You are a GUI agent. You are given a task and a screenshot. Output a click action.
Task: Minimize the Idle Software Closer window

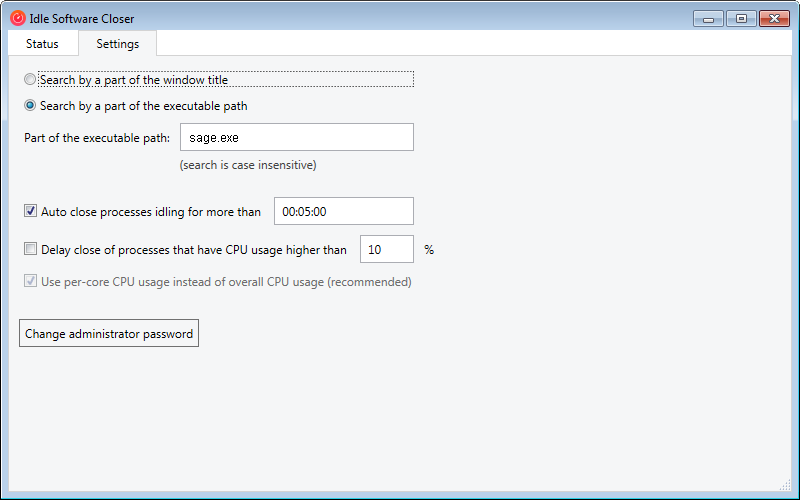(x=708, y=19)
